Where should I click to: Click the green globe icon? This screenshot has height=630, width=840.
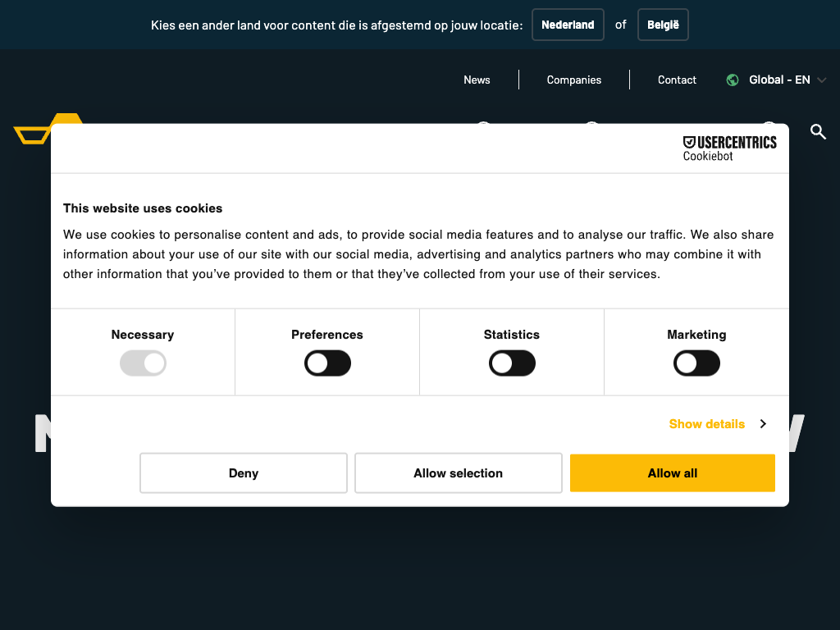733,80
